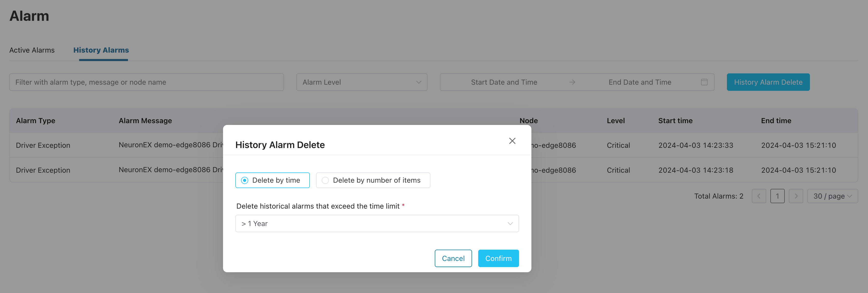Click the alarm filter search field
Image resolution: width=868 pixels, height=293 pixels.
[146, 82]
